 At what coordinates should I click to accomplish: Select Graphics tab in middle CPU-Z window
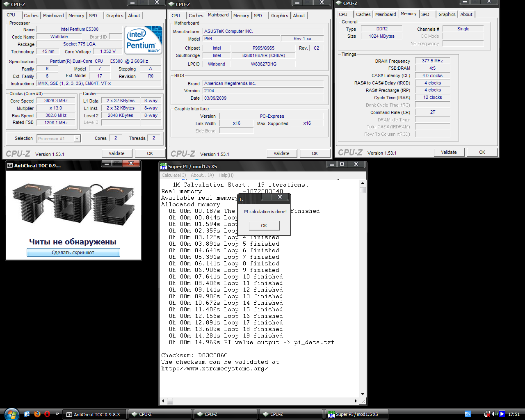coord(280,16)
